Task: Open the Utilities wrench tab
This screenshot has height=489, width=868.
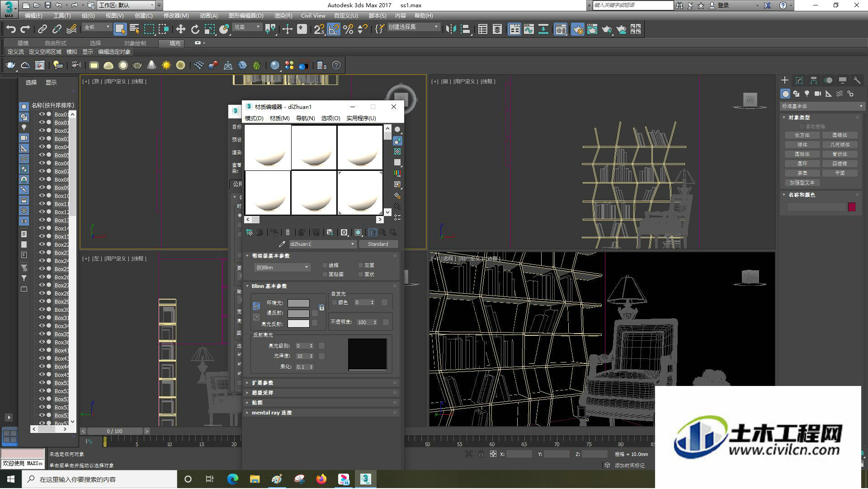Action: (857, 80)
